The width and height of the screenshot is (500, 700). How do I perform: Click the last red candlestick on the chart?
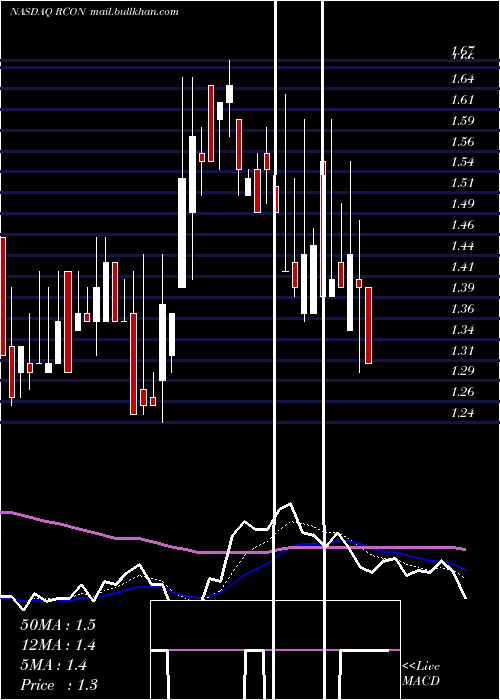click(368, 325)
